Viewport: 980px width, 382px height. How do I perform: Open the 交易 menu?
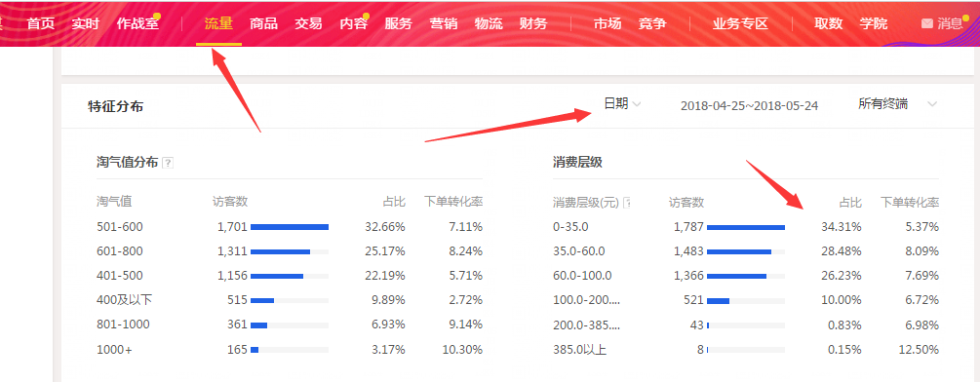309,23
